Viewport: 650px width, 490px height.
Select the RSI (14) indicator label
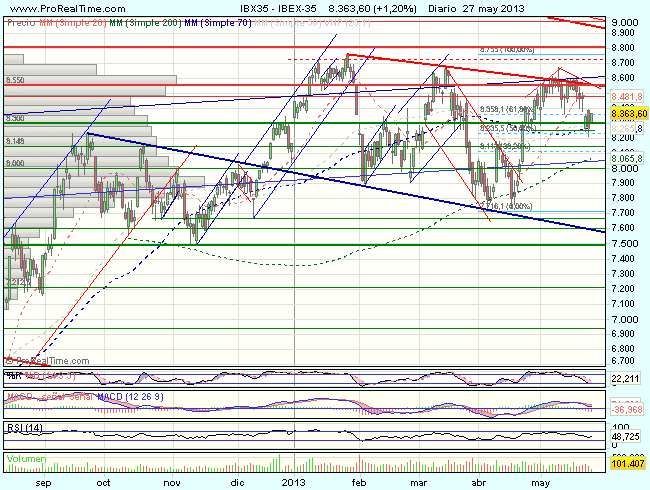click(22, 427)
